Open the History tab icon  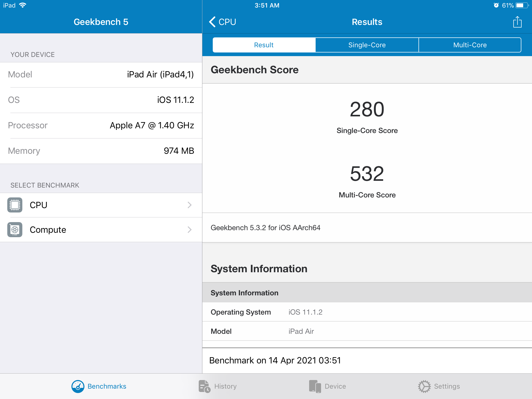pos(205,386)
